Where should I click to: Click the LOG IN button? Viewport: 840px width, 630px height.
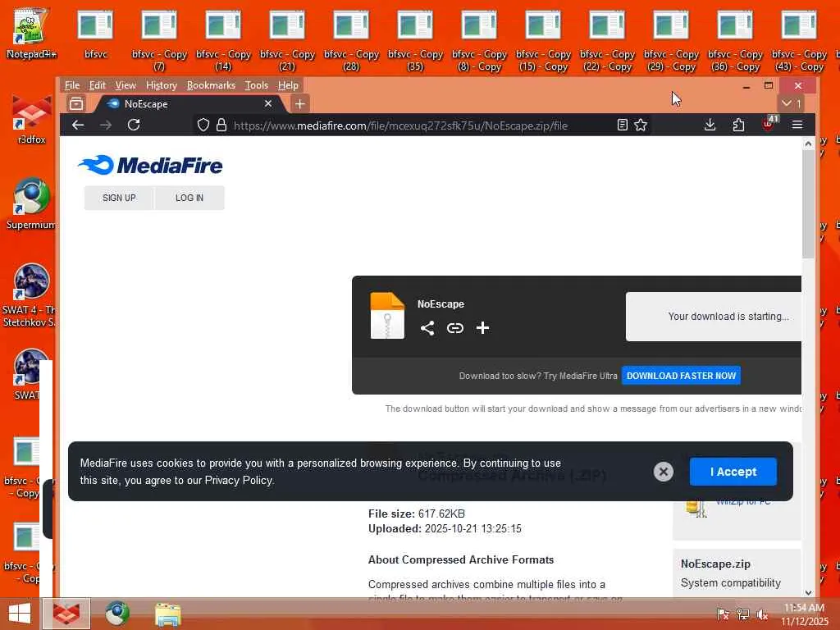[x=189, y=198]
